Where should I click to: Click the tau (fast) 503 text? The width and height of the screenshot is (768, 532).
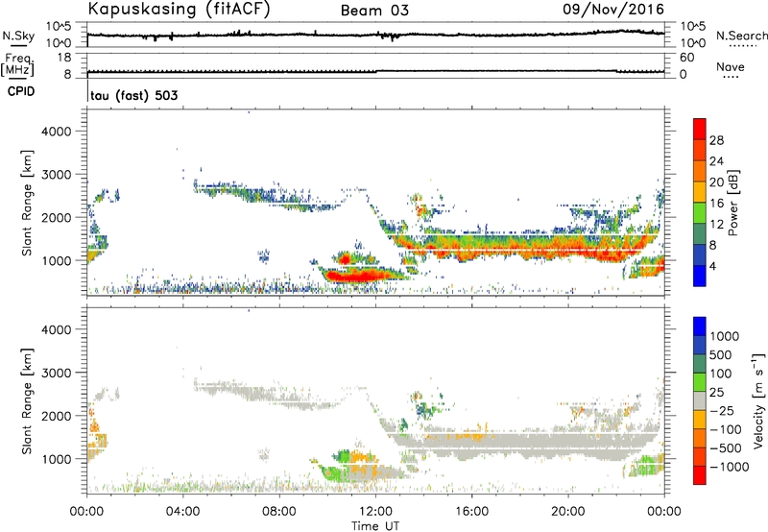(x=133, y=95)
